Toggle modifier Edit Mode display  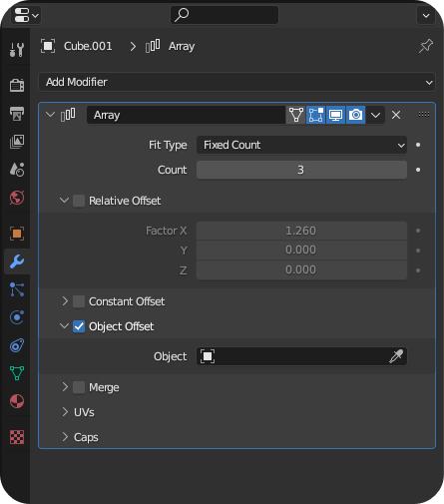pos(316,115)
